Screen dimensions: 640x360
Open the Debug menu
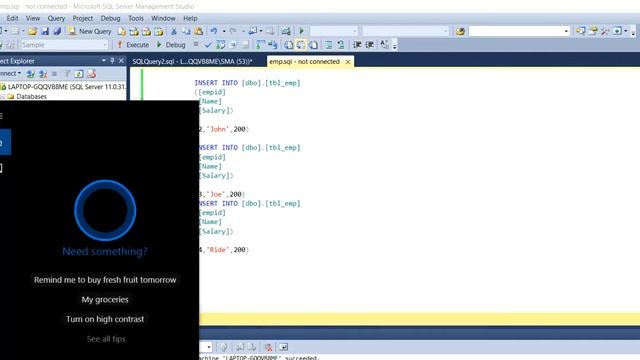(x=110, y=18)
